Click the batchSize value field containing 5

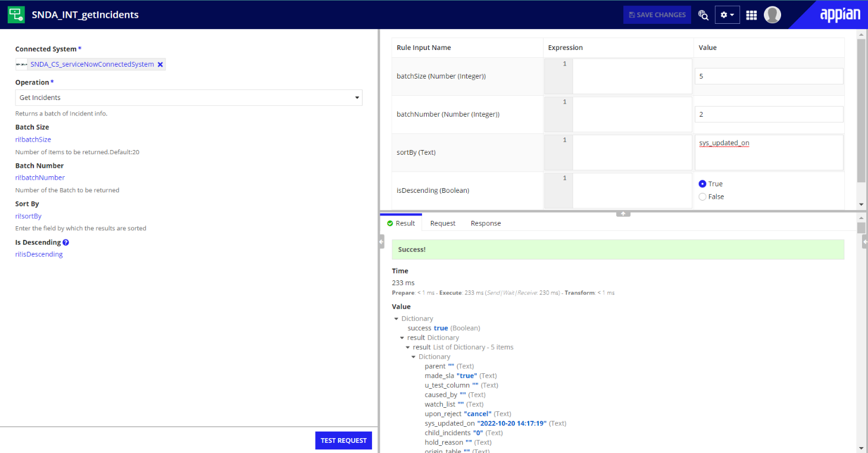(x=769, y=76)
